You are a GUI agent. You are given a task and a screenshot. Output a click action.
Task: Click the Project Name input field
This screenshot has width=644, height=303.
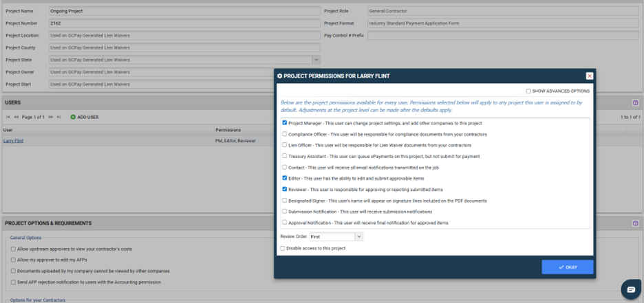pyautogui.click(x=184, y=11)
